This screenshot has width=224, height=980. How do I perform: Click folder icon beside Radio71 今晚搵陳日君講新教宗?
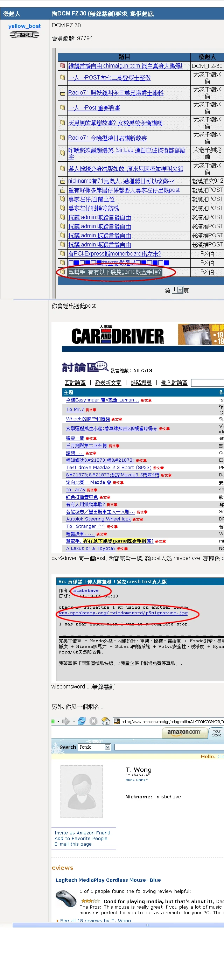(x=62, y=138)
